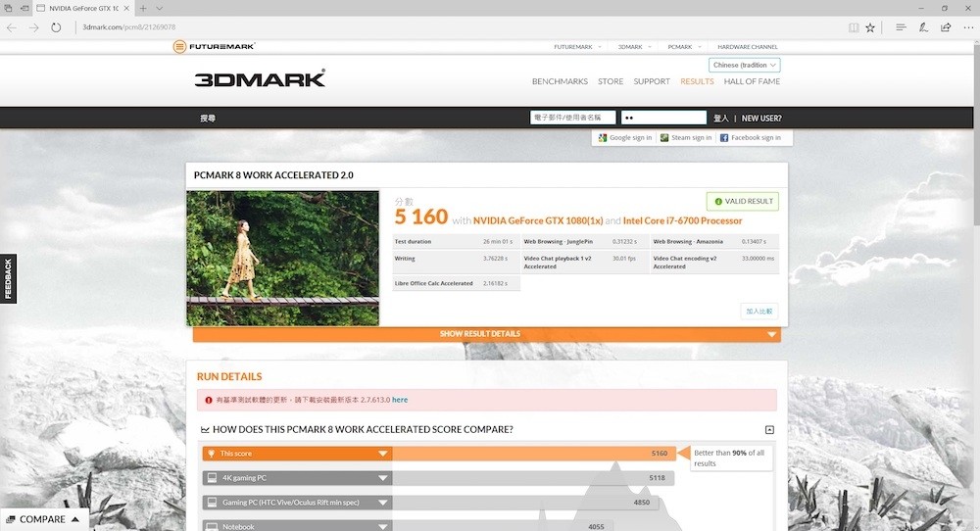Open the tab preview chevron
Viewport: 980px width, 531px height.
(x=160, y=8)
